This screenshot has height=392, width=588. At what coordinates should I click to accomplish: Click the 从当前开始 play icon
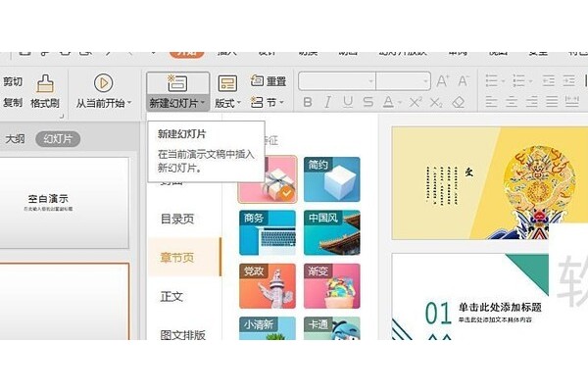coord(103,83)
